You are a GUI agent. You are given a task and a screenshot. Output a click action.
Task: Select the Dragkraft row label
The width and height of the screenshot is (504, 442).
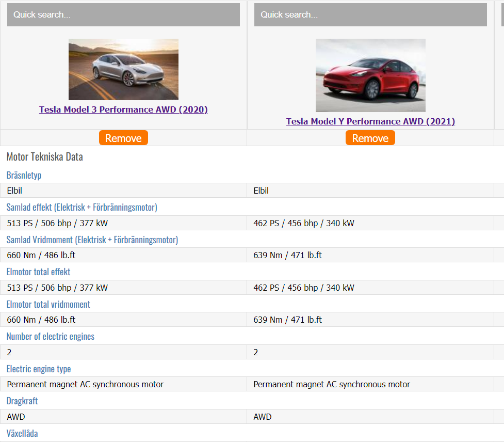[22, 401]
